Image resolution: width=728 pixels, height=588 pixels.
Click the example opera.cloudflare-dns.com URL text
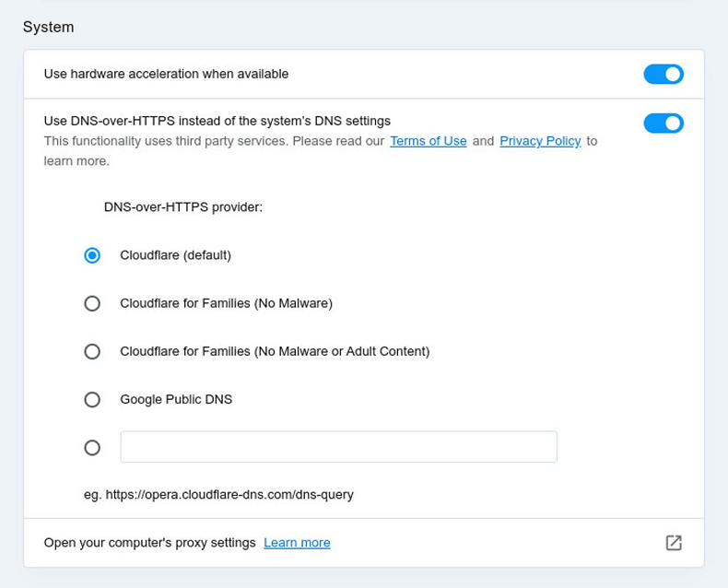pyautogui.click(x=218, y=495)
